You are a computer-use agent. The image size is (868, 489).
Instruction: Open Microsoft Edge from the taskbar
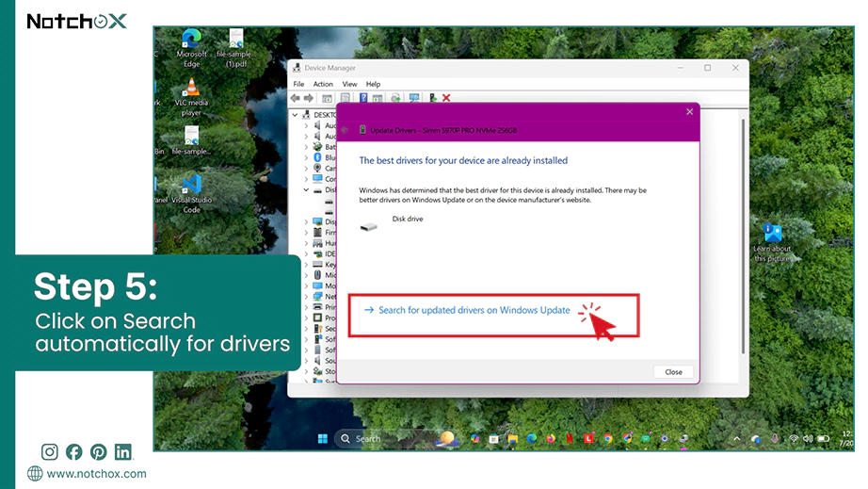click(x=532, y=439)
